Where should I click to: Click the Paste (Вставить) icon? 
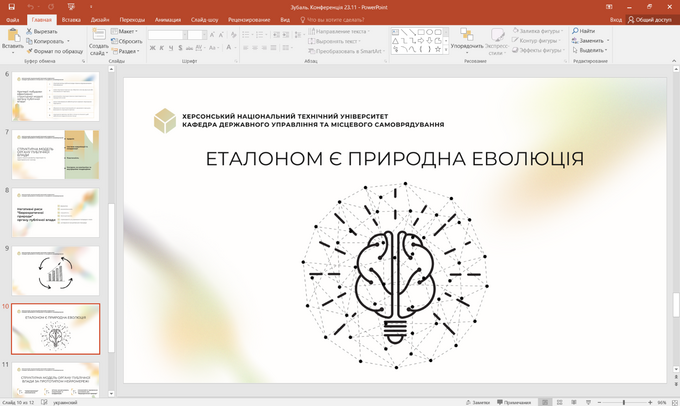12,35
